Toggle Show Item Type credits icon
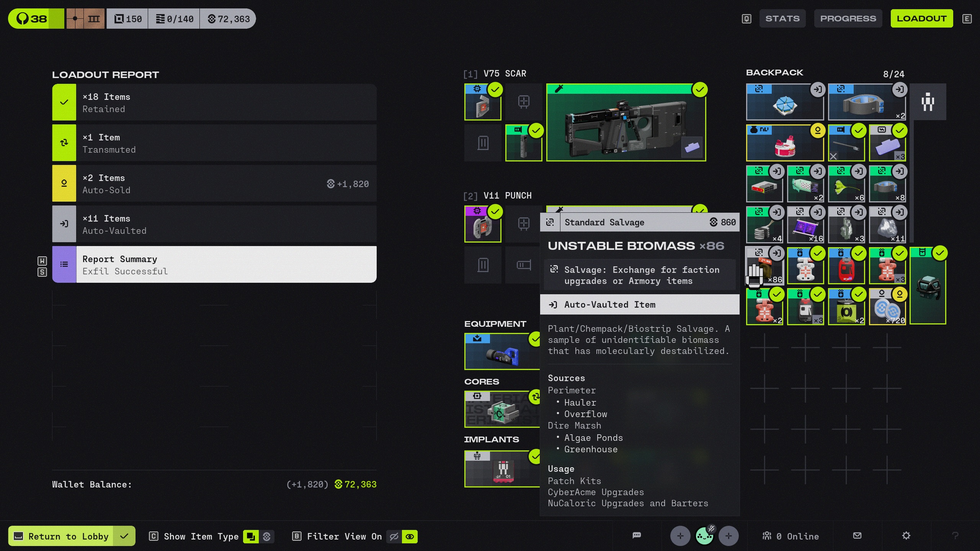The width and height of the screenshot is (980, 551). coord(267,536)
